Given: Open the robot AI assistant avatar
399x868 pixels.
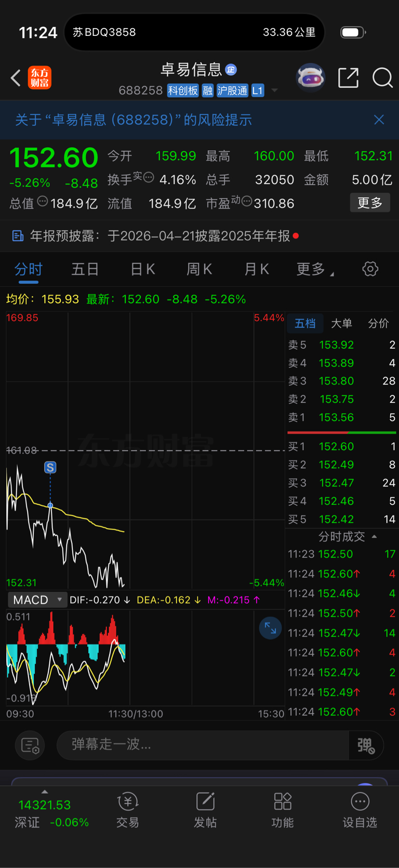Looking at the screenshot, I should 310,78.
